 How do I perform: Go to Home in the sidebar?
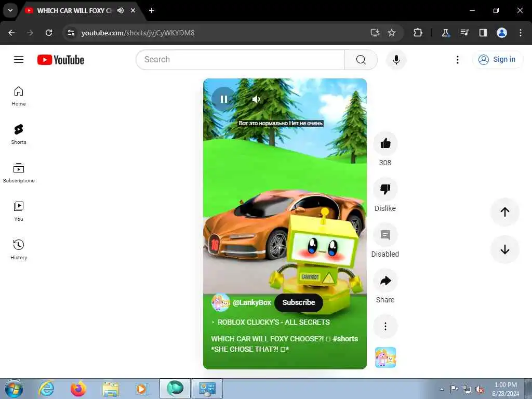point(19,96)
